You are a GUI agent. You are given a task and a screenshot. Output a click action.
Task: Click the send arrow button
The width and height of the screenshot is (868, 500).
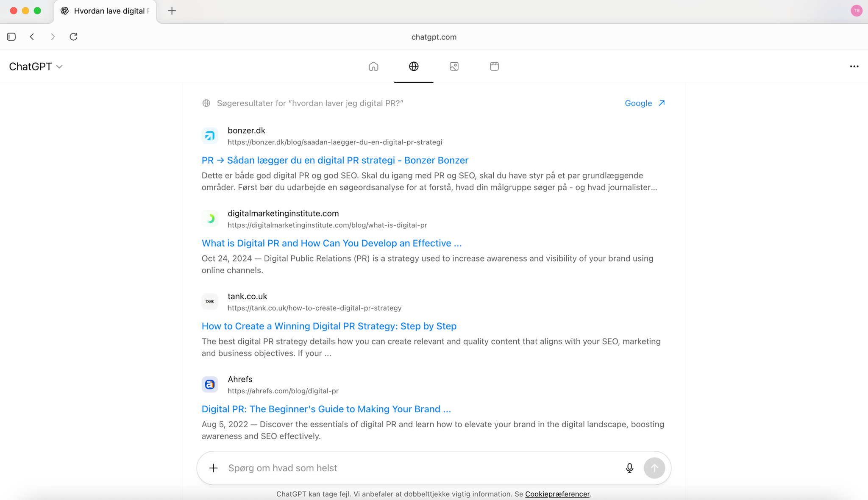[x=654, y=468]
